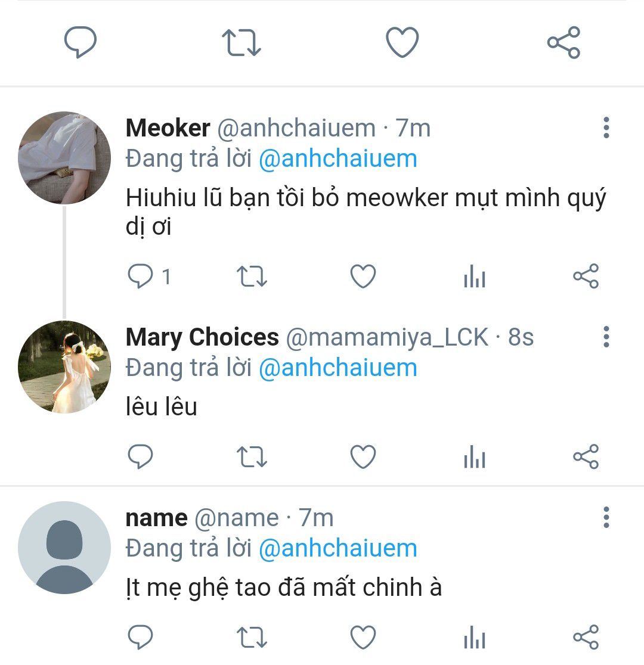Image resolution: width=644 pixels, height=665 pixels.
Task: Open more options for Meoker's tweet
Action: click(606, 128)
